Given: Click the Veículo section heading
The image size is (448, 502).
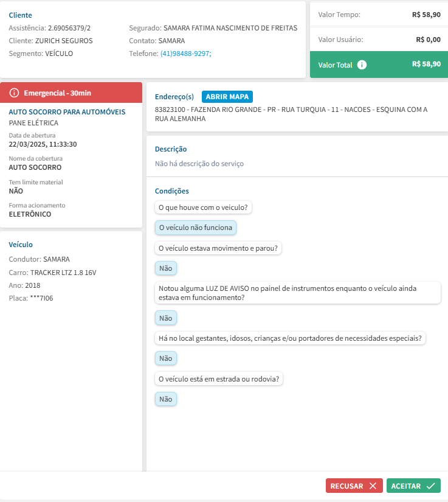Looking at the screenshot, I should pyautogui.click(x=21, y=245).
